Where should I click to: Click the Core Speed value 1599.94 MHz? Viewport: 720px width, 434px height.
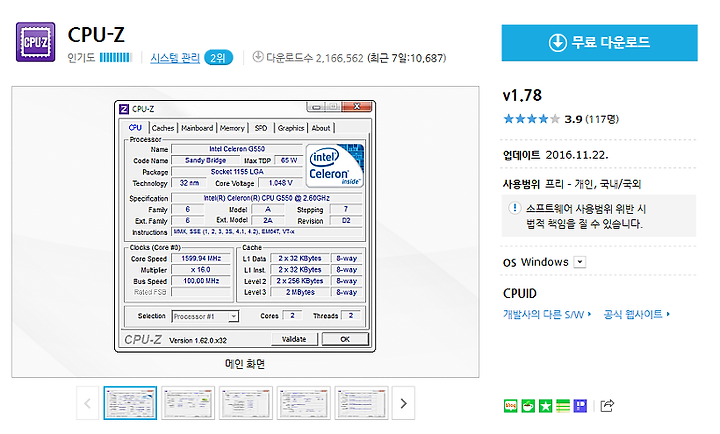(x=201, y=259)
